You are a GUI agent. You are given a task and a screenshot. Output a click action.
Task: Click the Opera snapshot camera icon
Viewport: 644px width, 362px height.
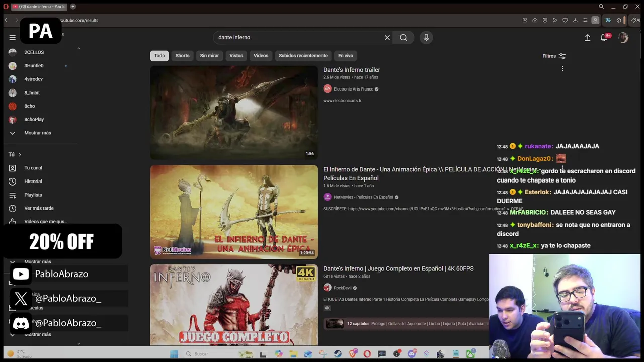click(535, 20)
